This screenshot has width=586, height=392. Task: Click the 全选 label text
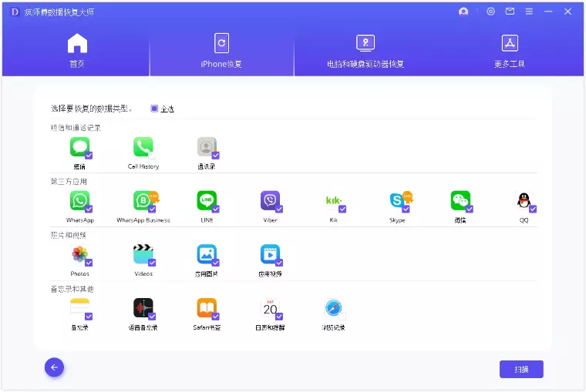pyautogui.click(x=167, y=109)
